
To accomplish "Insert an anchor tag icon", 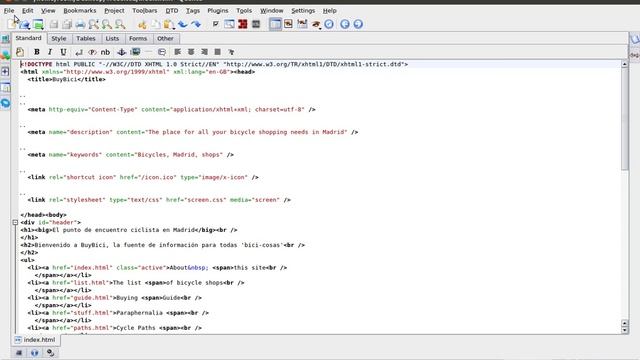I will pos(121,52).
